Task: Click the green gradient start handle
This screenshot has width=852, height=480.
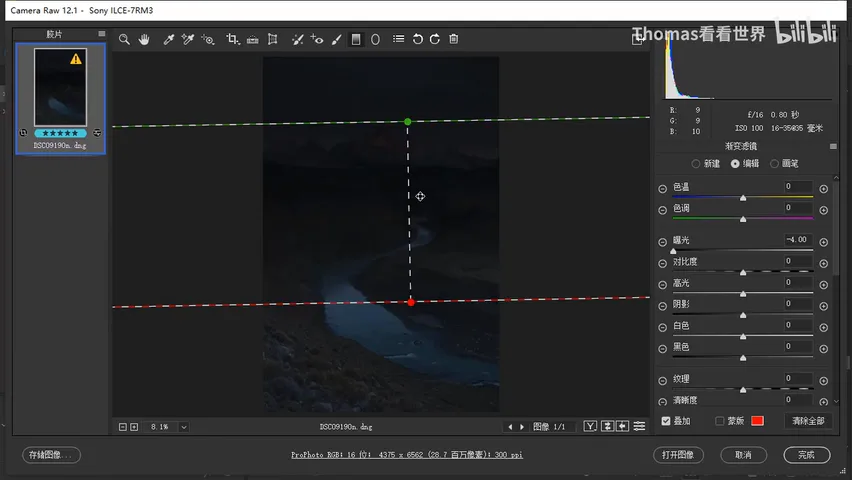Action: pyautogui.click(x=408, y=122)
